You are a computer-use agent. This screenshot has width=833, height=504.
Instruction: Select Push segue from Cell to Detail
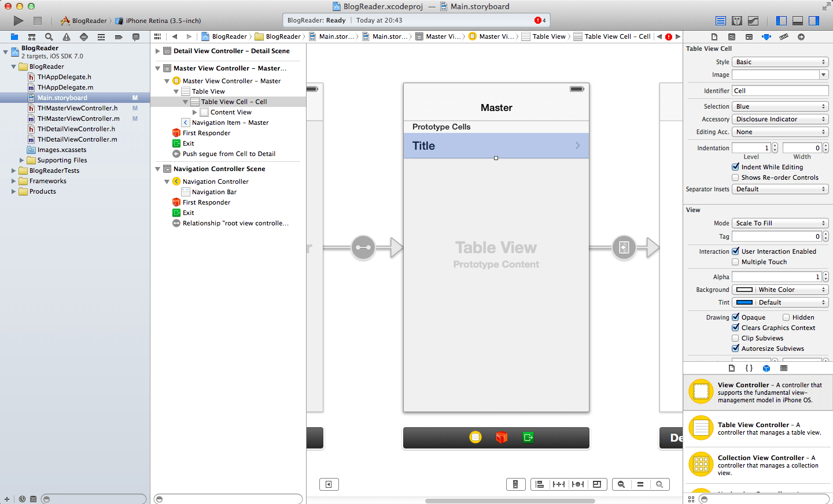tap(229, 154)
